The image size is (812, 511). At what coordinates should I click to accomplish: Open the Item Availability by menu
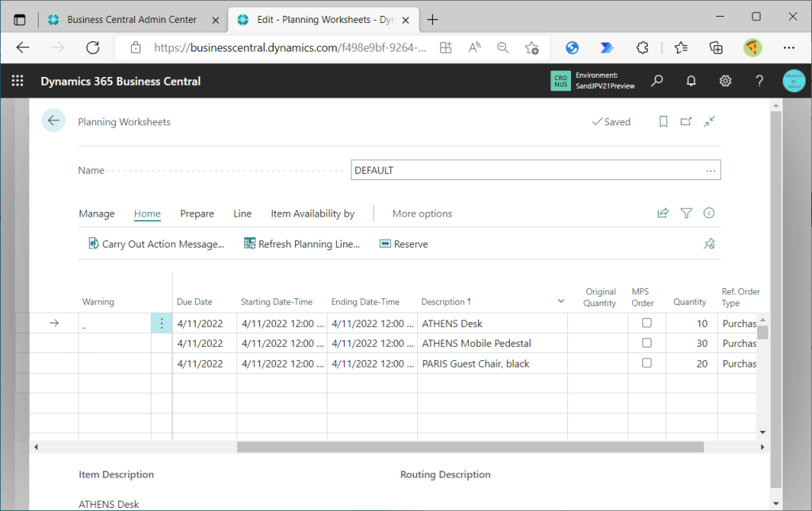pyautogui.click(x=312, y=213)
